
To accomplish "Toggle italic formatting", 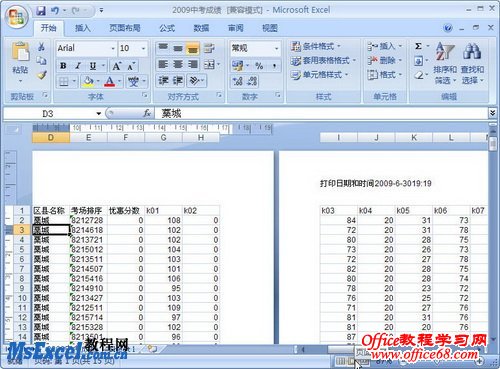I will point(78,66).
